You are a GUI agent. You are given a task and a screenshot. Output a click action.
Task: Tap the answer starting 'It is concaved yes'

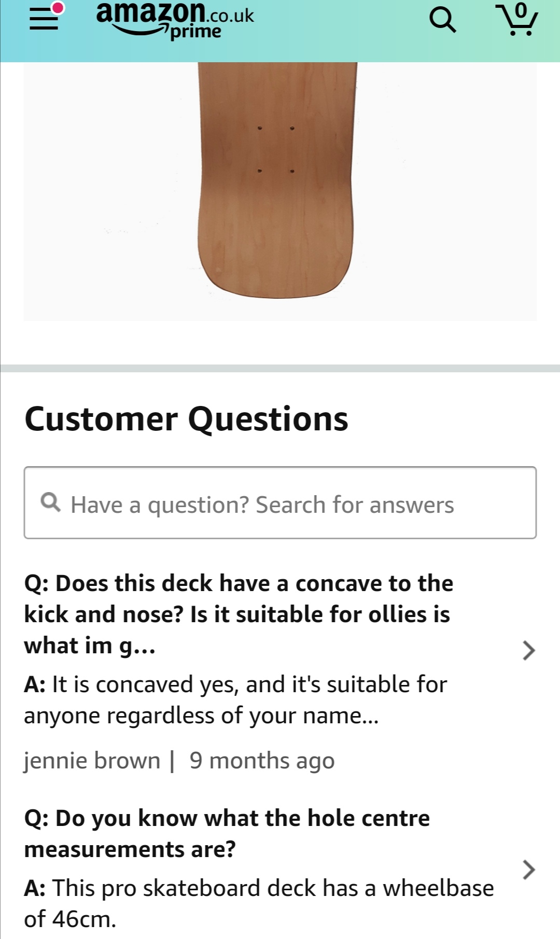(235, 699)
